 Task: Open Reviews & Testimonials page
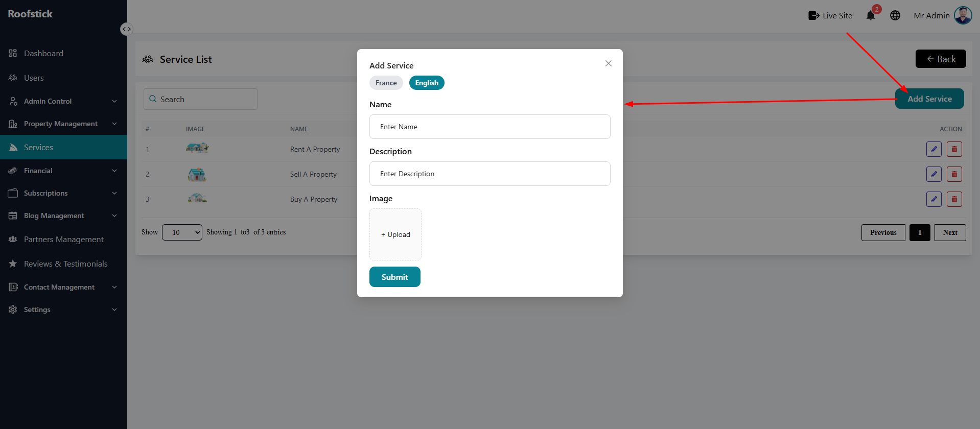[65, 264]
